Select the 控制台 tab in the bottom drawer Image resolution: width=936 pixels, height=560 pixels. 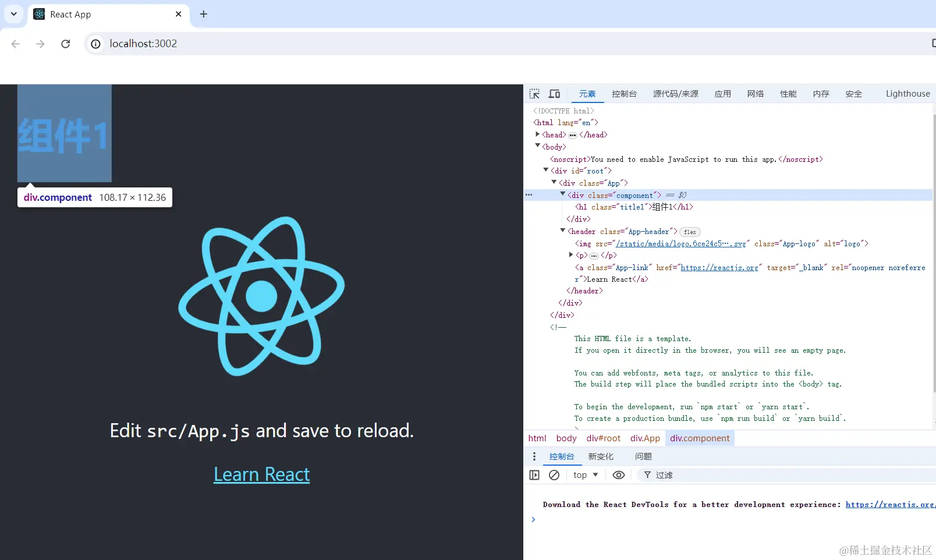click(x=562, y=456)
